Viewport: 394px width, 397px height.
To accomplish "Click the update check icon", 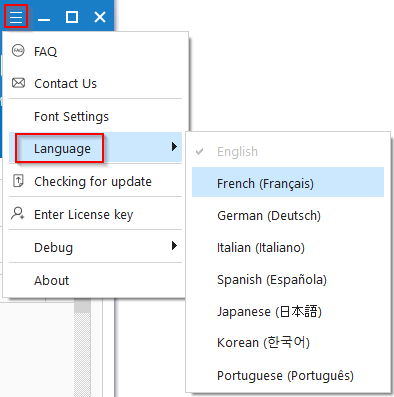I will click(18, 181).
